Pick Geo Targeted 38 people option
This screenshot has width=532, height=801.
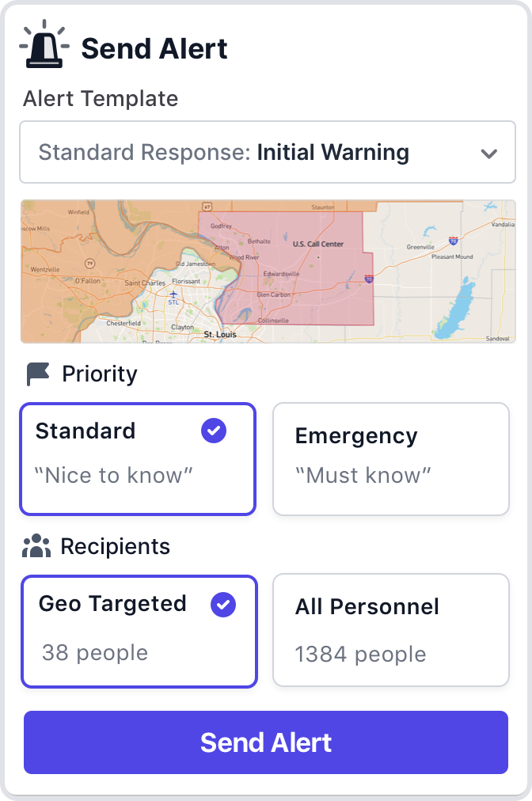pos(139,631)
